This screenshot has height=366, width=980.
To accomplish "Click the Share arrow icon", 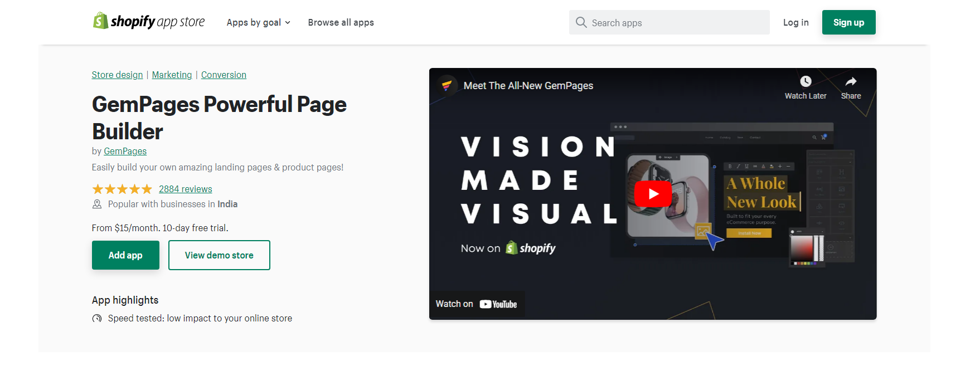I will click(851, 81).
